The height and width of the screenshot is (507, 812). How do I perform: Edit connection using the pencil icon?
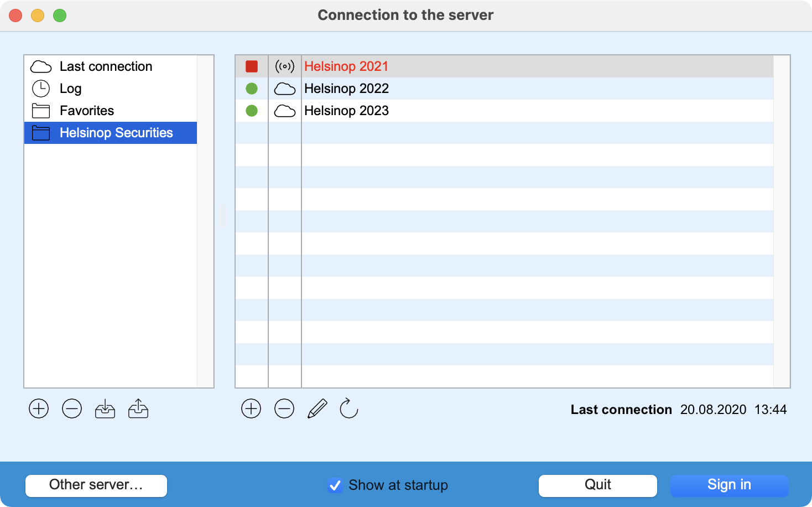click(x=317, y=409)
